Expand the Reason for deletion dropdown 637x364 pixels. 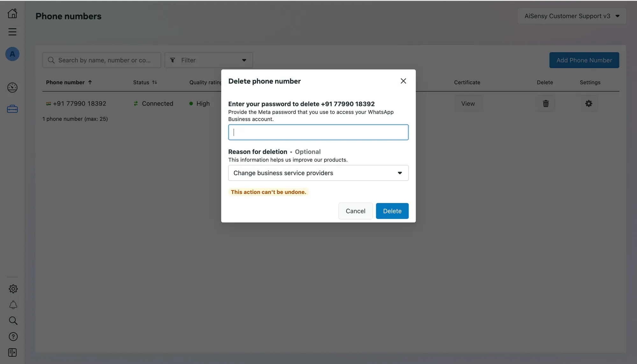318,173
